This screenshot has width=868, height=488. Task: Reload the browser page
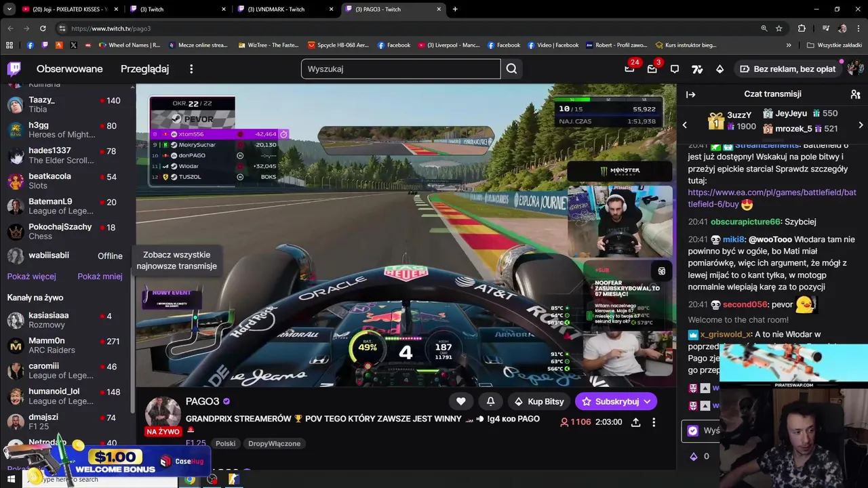coord(43,28)
